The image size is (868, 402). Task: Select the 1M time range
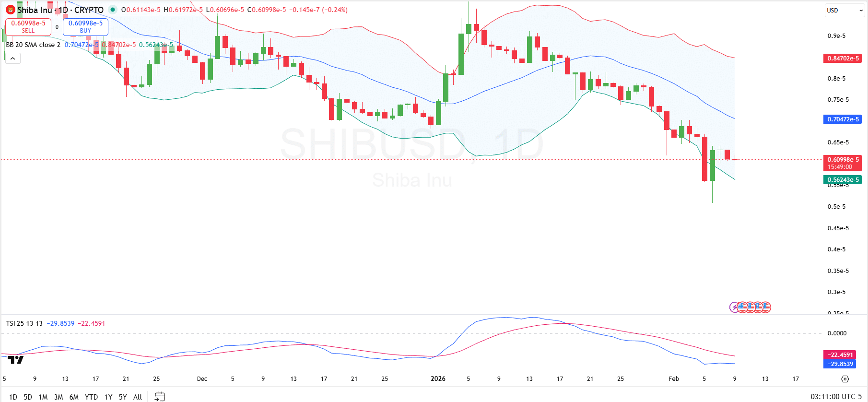pyautogui.click(x=43, y=397)
